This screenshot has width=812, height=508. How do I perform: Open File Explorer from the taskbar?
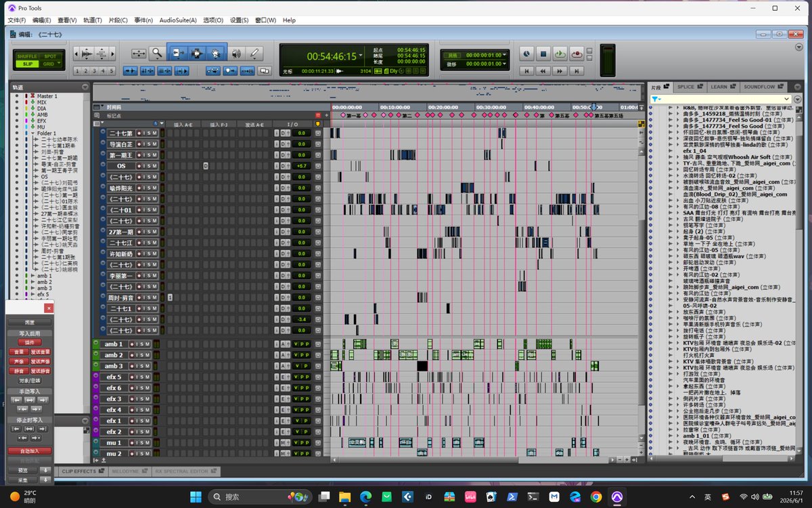[x=344, y=497]
